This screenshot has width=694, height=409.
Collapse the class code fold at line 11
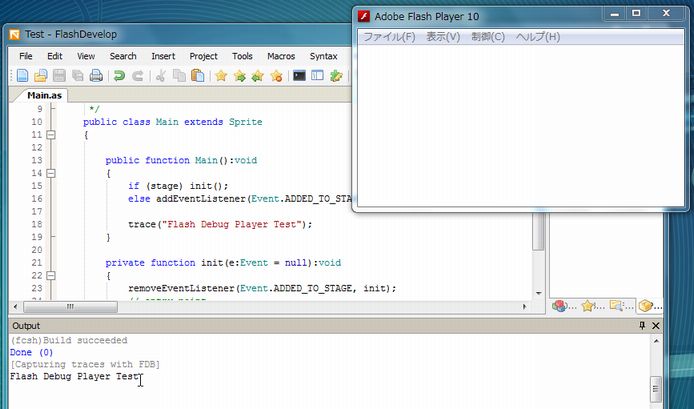(x=51, y=135)
